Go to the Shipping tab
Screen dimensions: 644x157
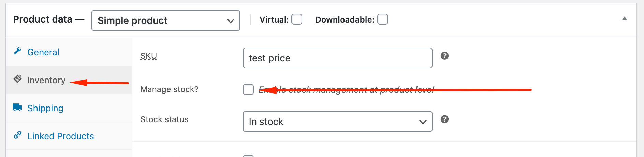click(45, 108)
